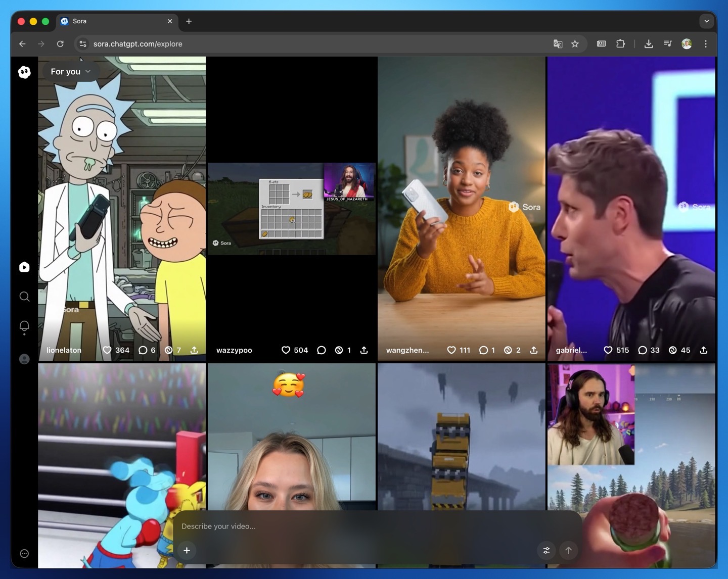Screen dimensions: 728x579
Task: Open Chrome three-dot menu
Action: pos(706,44)
